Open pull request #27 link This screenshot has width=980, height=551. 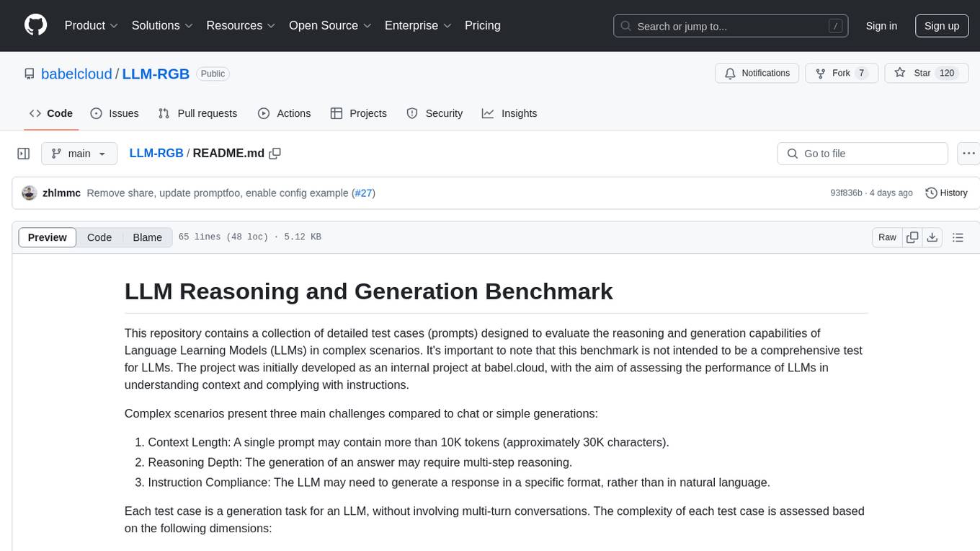click(x=364, y=193)
